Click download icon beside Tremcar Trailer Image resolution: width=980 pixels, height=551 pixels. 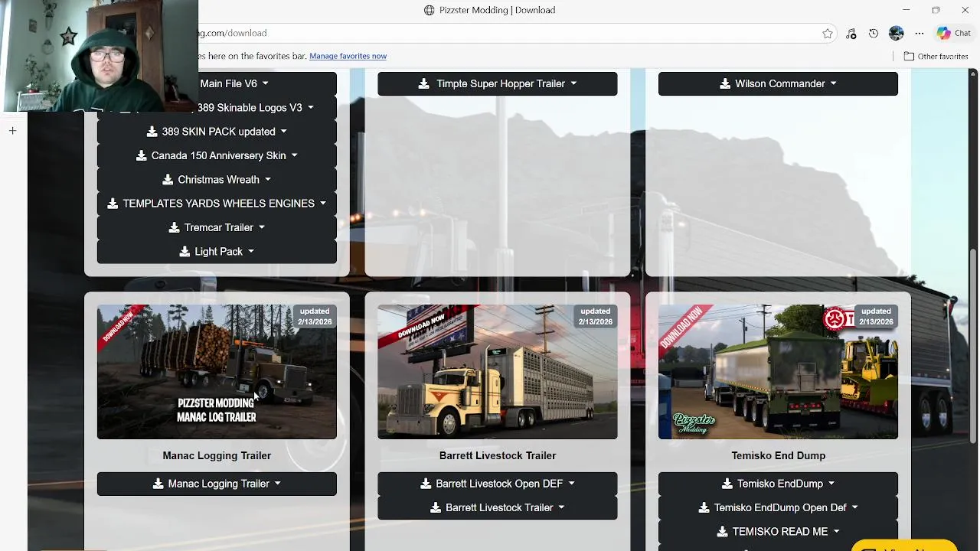(x=174, y=227)
